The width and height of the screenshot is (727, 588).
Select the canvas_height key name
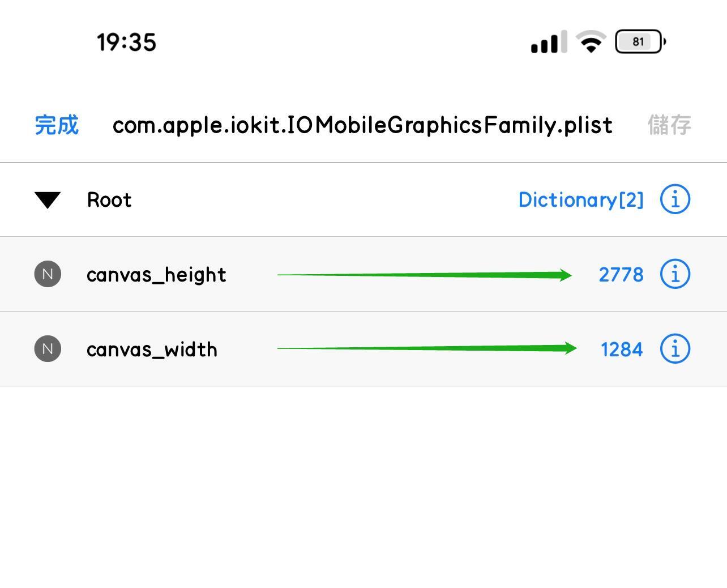156,275
